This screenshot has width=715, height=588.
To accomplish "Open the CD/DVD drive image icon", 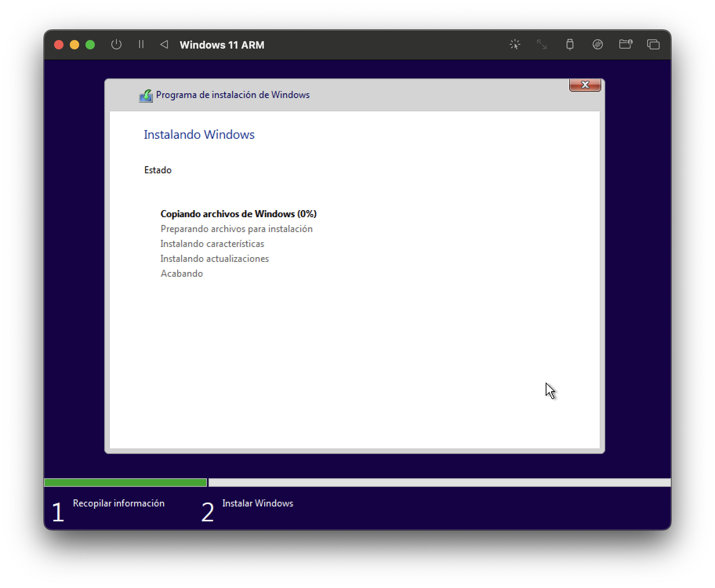I will (597, 44).
